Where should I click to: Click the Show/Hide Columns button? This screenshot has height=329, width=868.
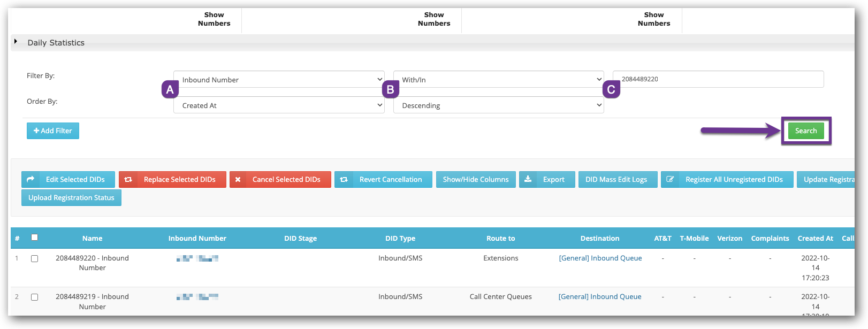pyautogui.click(x=476, y=180)
